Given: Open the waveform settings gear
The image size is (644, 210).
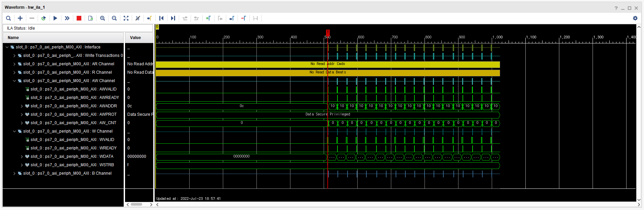Looking at the screenshot, I should [x=635, y=18].
